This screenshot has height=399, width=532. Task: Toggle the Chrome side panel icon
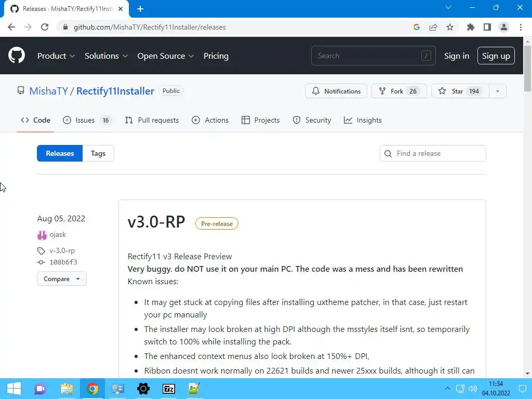click(x=487, y=27)
